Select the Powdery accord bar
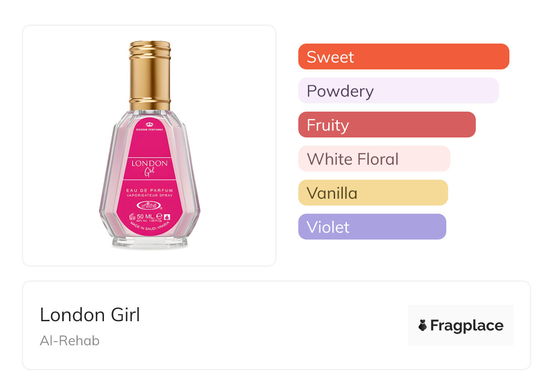The height and width of the screenshot is (392, 553). 398,91
